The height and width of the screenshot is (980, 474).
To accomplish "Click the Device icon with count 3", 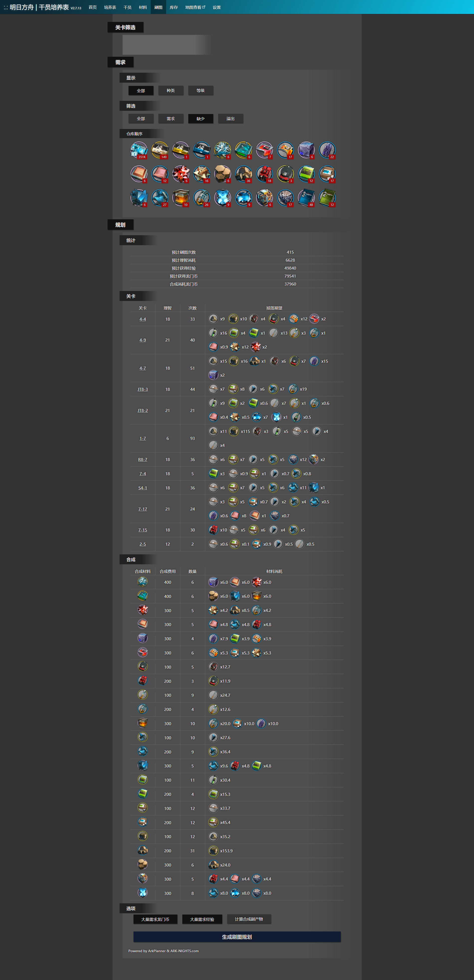I will tap(285, 174).
